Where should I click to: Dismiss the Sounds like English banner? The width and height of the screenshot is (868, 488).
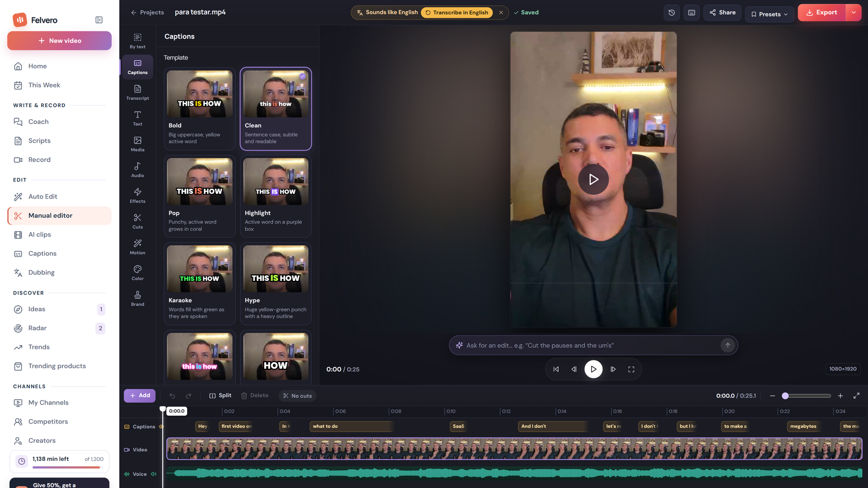click(501, 12)
